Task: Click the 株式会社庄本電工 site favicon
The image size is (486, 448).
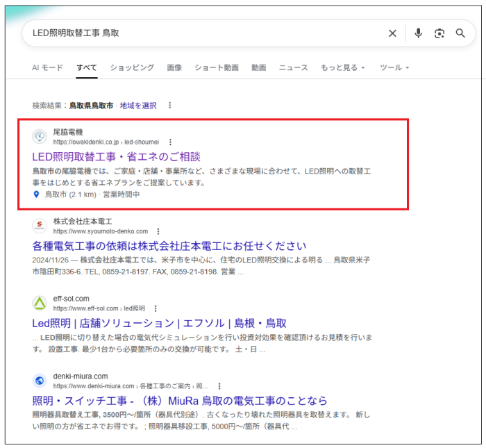Action: (x=40, y=226)
